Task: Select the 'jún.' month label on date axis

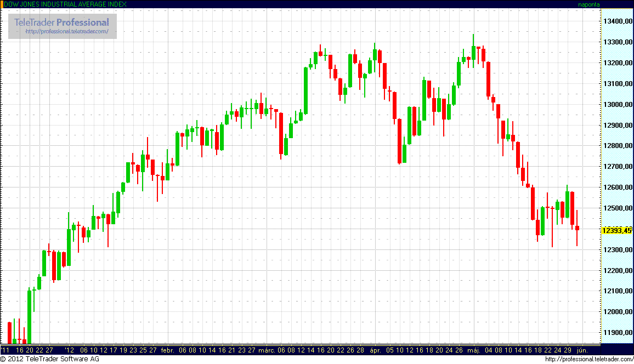Action: (x=582, y=350)
